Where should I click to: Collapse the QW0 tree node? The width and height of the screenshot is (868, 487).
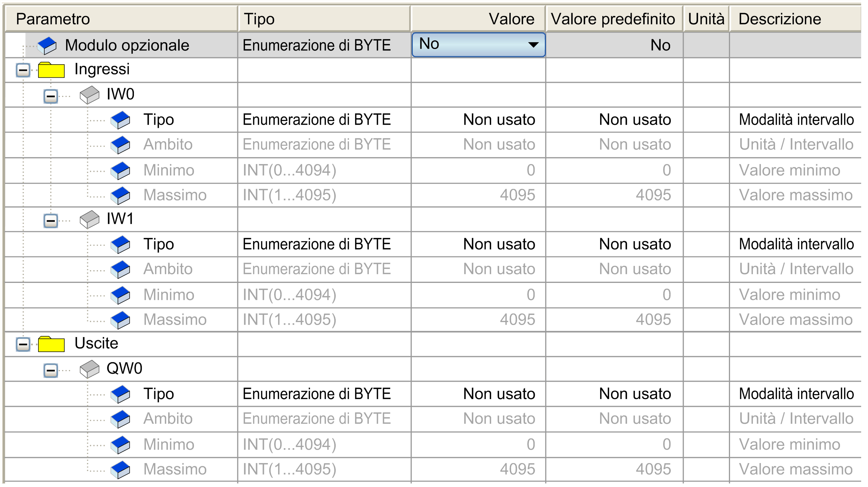point(51,370)
